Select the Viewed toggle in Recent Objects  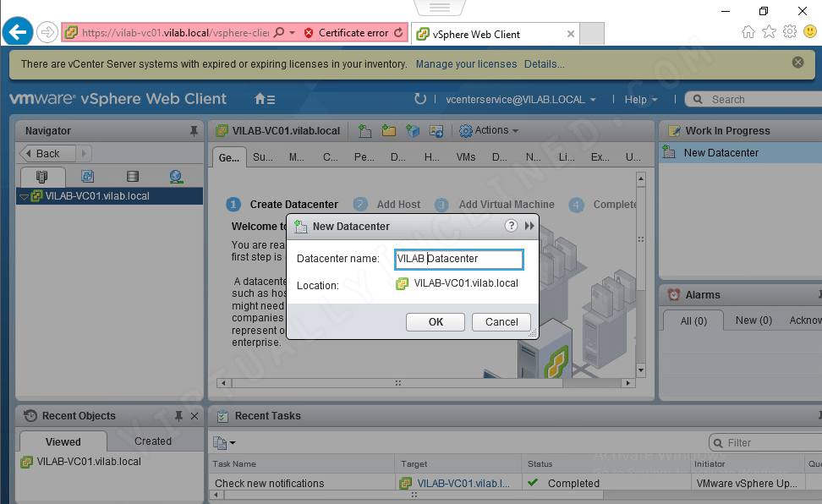[x=62, y=441]
